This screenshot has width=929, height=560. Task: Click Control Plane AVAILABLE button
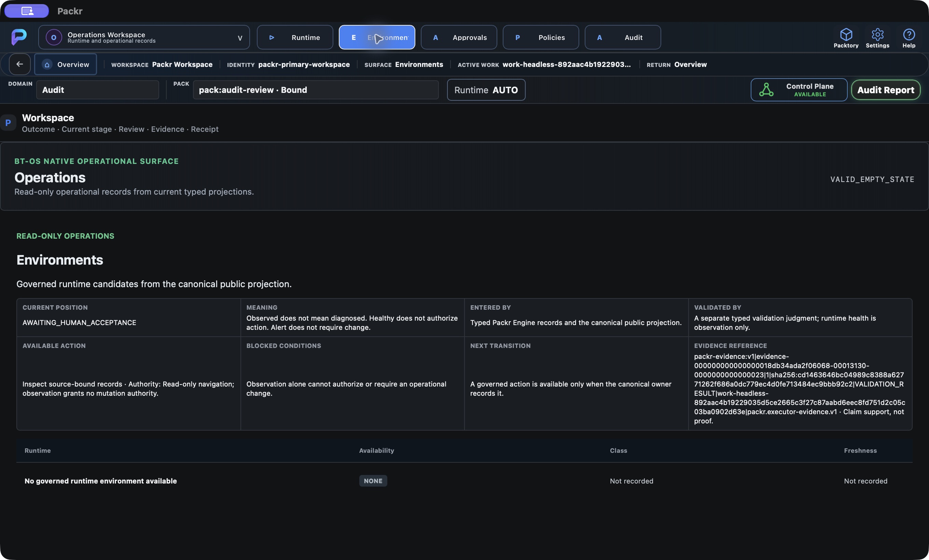point(799,90)
